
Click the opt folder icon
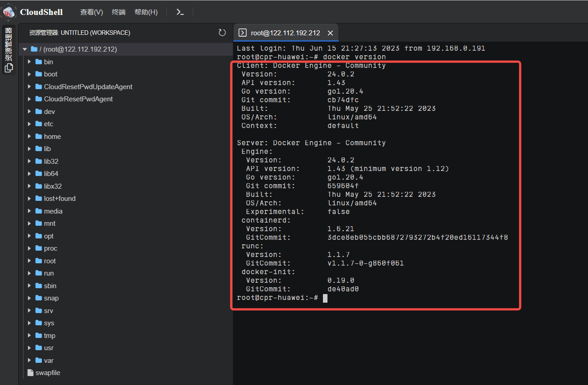click(x=38, y=236)
